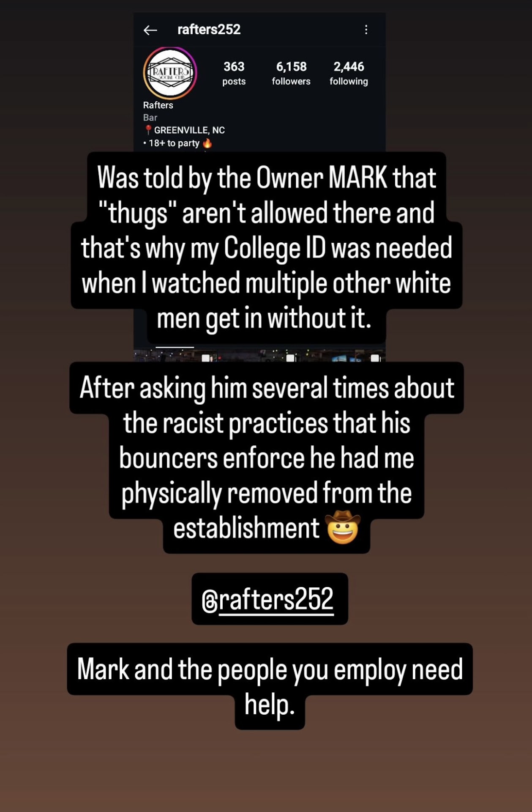This screenshot has width=532, height=812.
Task: Open the three-dot options menu
Action: point(366,30)
